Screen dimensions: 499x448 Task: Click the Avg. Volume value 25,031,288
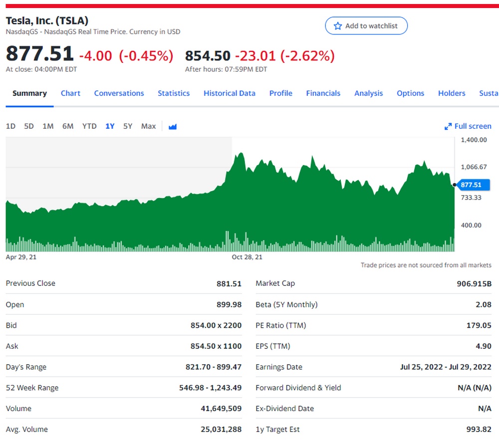point(221,430)
